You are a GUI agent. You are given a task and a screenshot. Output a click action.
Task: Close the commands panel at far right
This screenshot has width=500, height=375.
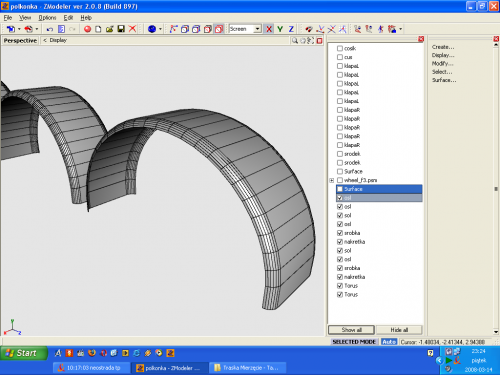click(x=496, y=39)
